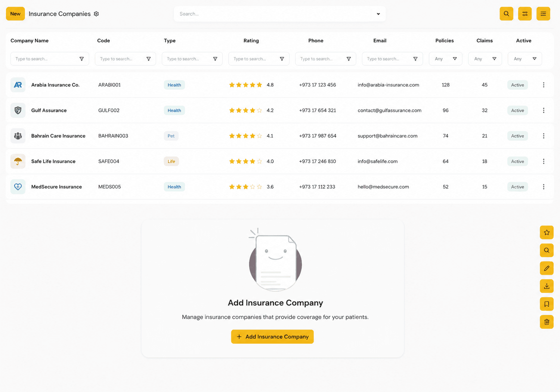
Task: Open the Active Any filter dropdown
Action: (525, 59)
